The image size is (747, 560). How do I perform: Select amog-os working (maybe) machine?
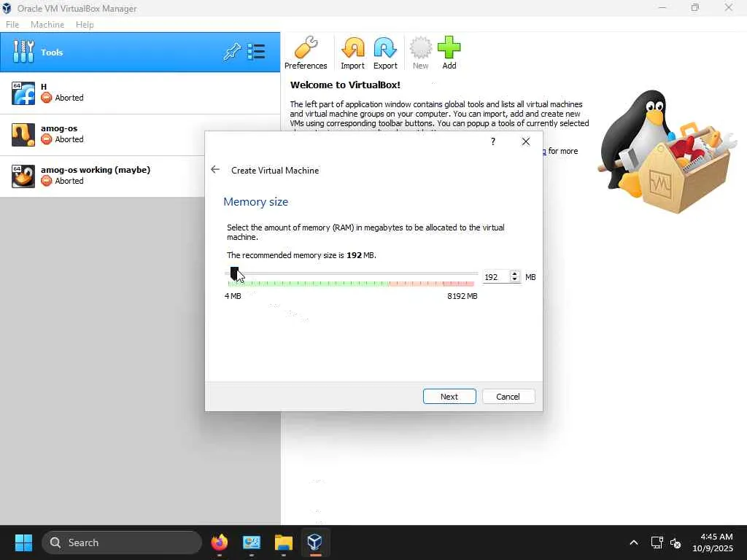[x=102, y=176]
